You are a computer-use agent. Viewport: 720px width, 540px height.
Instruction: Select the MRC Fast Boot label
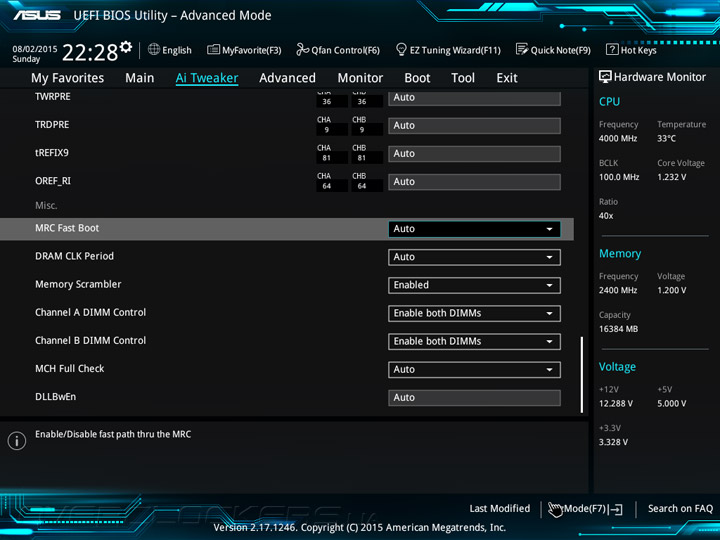(x=67, y=228)
